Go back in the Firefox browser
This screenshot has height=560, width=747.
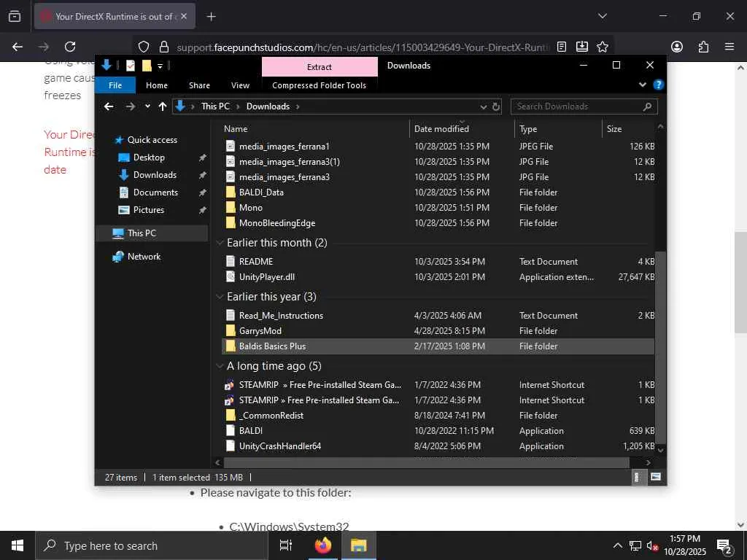pos(18,47)
